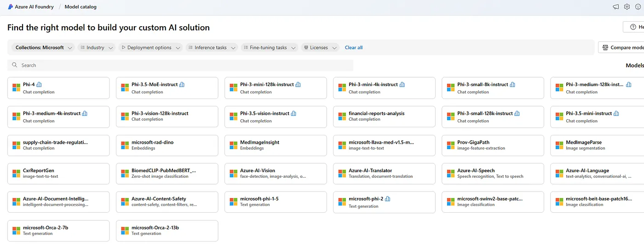Image resolution: width=644 pixels, height=244 pixels.
Task: Click the benchmark icon on Phi-3.5-vision-instruct
Action: tap(293, 114)
